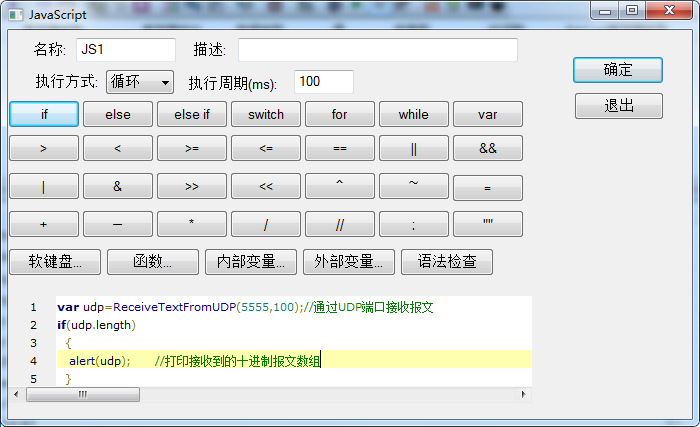Click the scrollbar right arrow
This screenshot has width=700, height=427.
524,394
